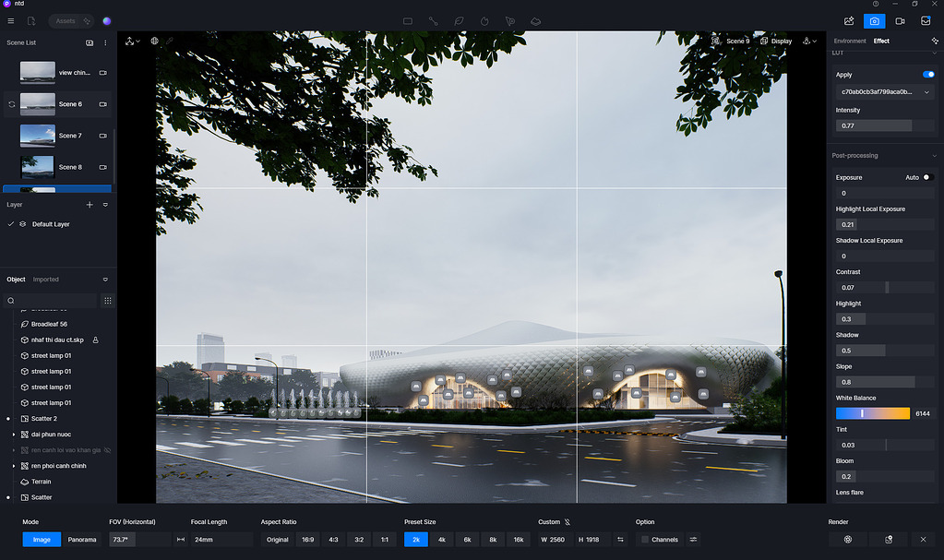Enable the Apply toggle under LUT
944x560 pixels.
(x=928, y=74)
